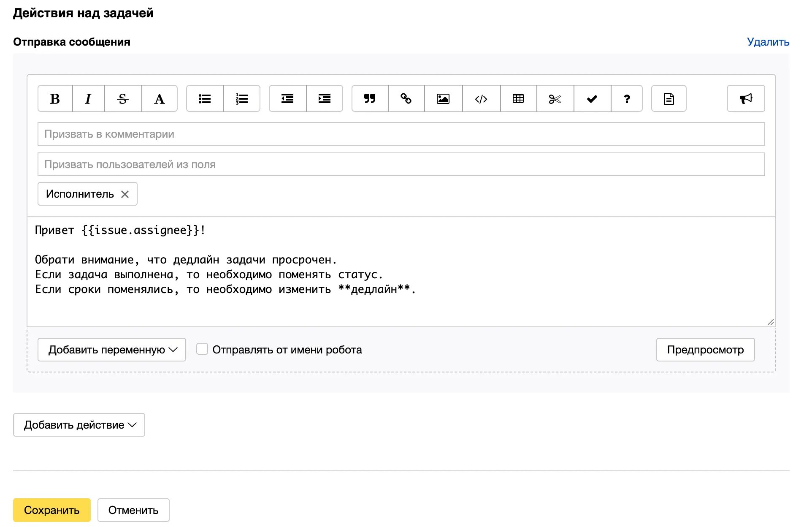Expand the 'Добавить действие' dropdown

coord(79,425)
